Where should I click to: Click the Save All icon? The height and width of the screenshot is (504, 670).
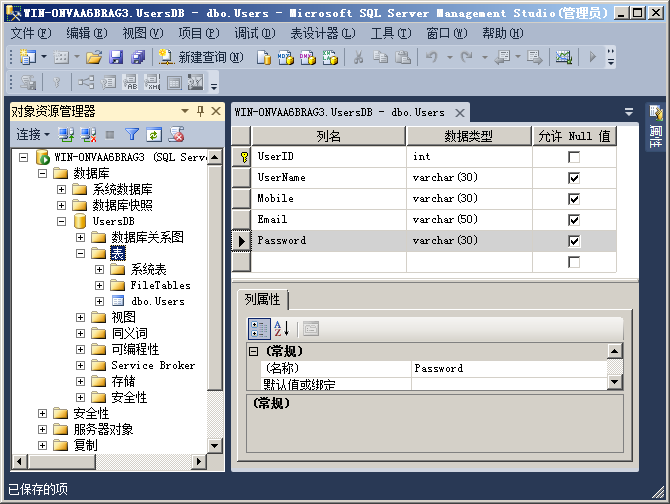pos(138,57)
